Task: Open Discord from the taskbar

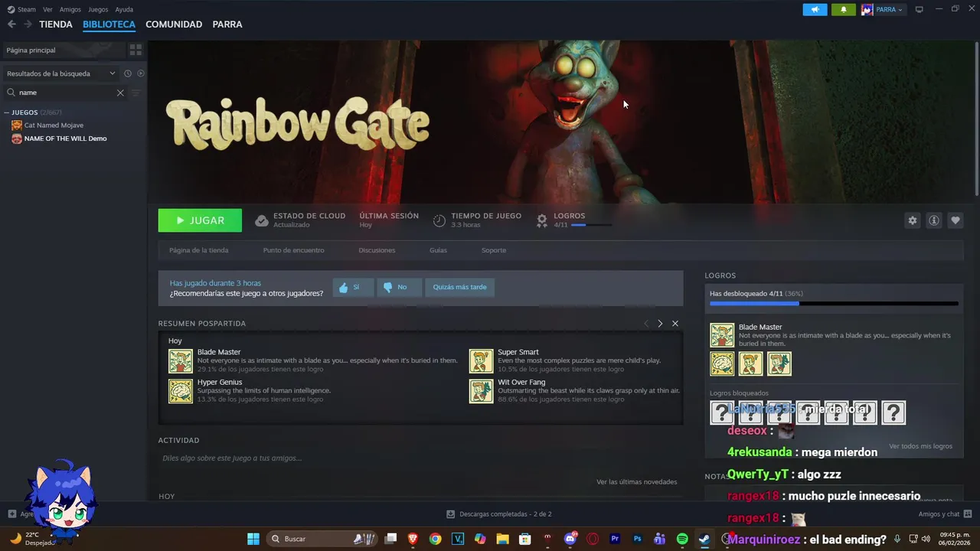Action: click(570, 539)
